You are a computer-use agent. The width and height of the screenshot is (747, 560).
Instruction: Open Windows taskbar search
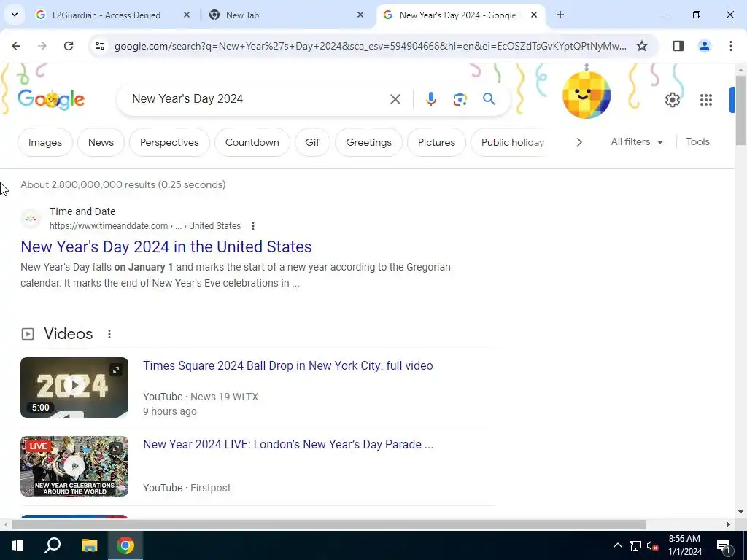53,545
